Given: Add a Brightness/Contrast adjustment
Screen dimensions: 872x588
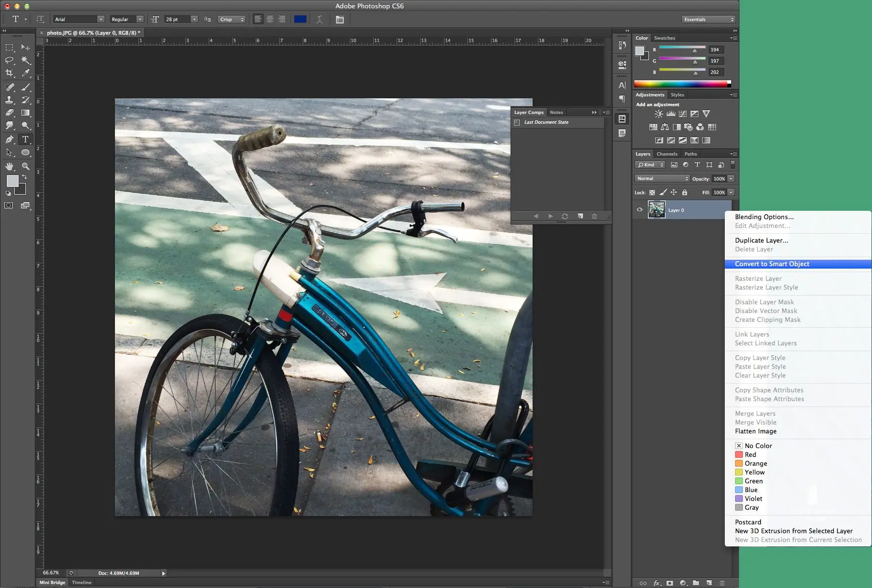Looking at the screenshot, I should pos(659,113).
